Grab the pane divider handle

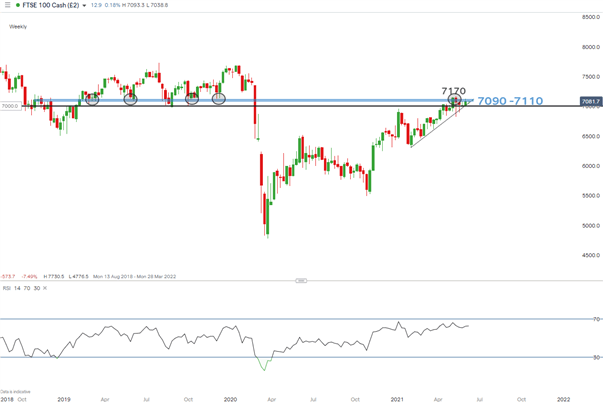point(301,281)
